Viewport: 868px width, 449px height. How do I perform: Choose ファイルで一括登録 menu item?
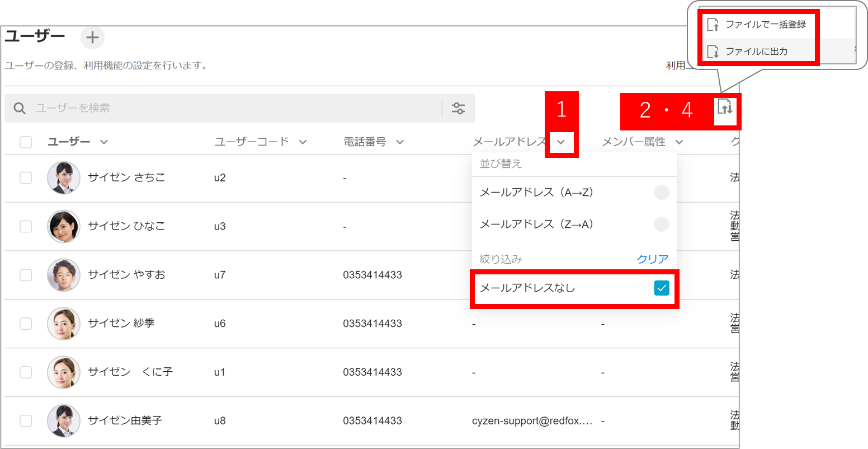[x=757, y=25]
